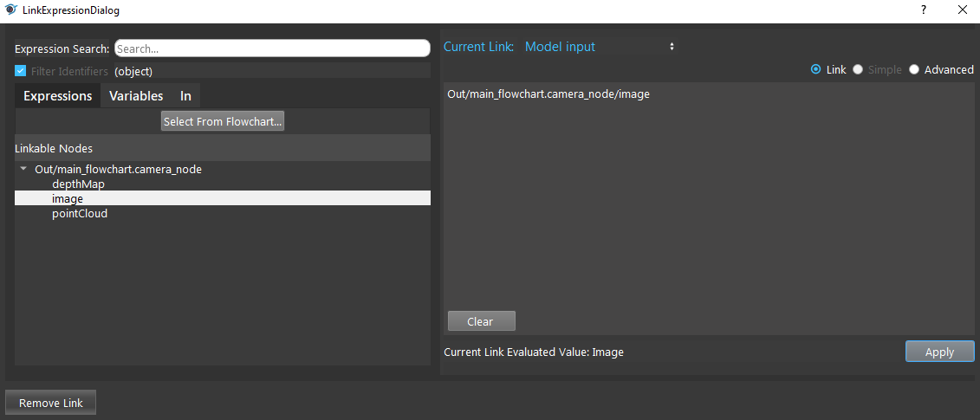Select the image node in tree

pos(223,198)
